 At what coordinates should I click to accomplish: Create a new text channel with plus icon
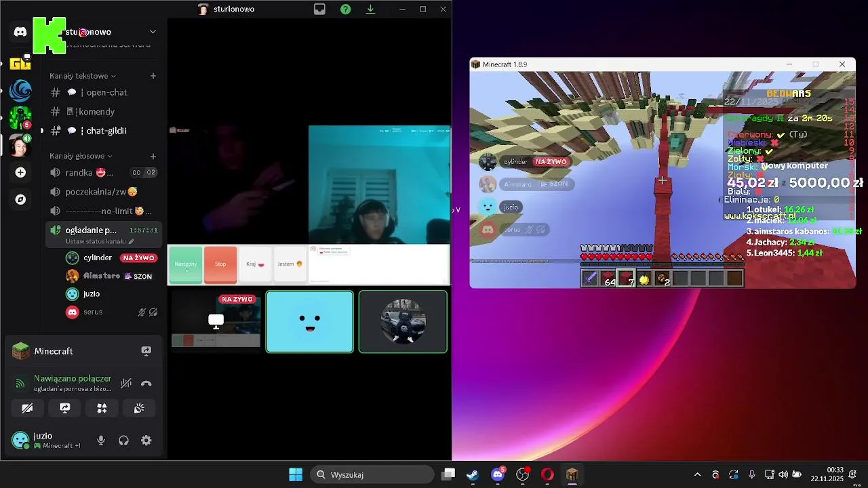pyautogui.click(x=153, y=76)
